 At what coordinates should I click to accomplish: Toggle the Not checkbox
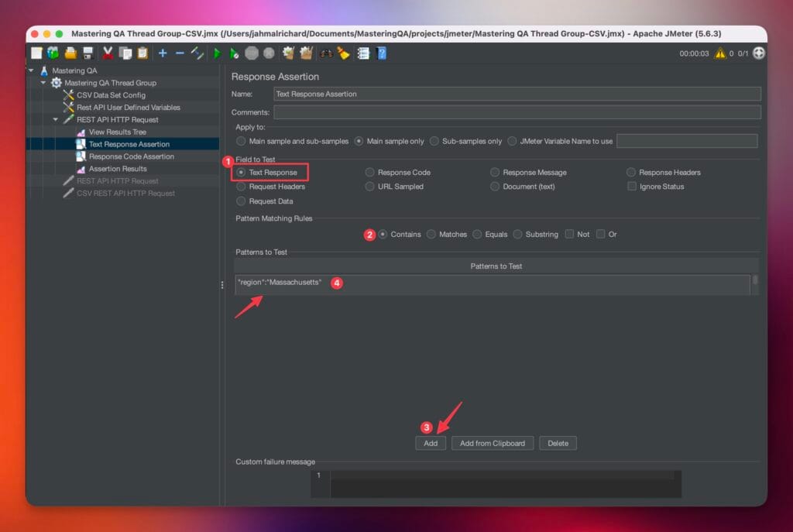[x=569, y=234]
